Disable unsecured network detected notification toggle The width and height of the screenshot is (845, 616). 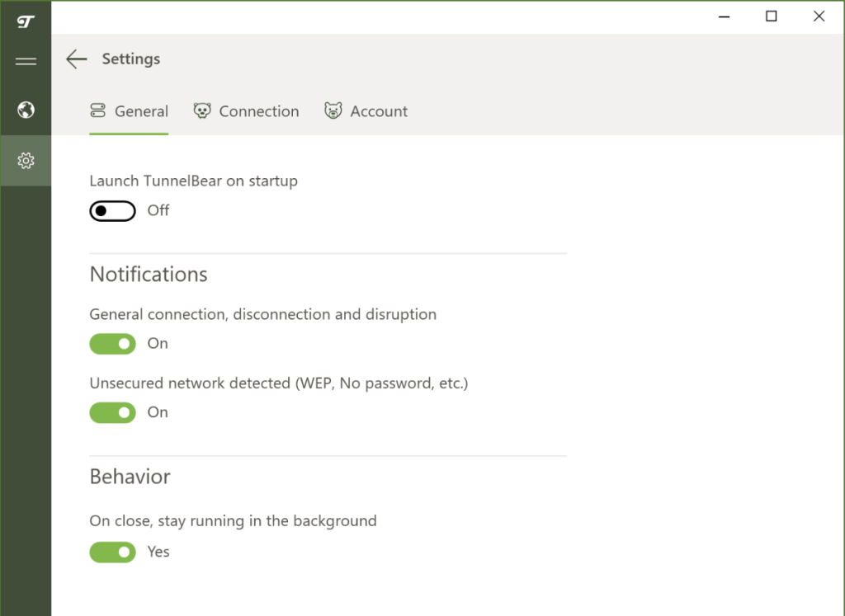coord(112,413)
